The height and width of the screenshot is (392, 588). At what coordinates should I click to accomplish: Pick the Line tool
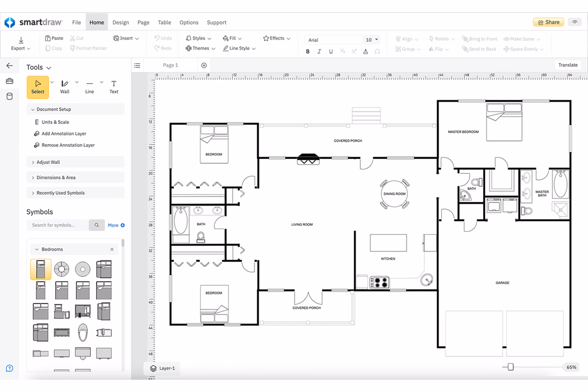click(x=89, y=87)
